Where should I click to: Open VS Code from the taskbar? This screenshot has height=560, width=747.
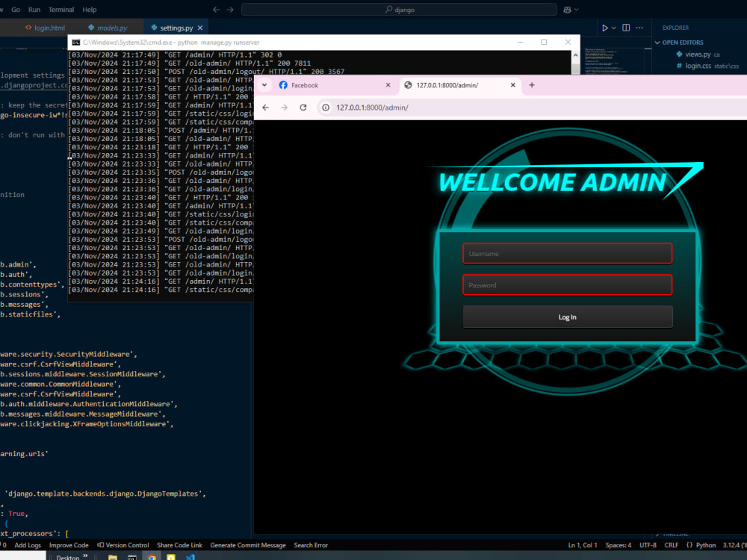(x=190, y=557)
